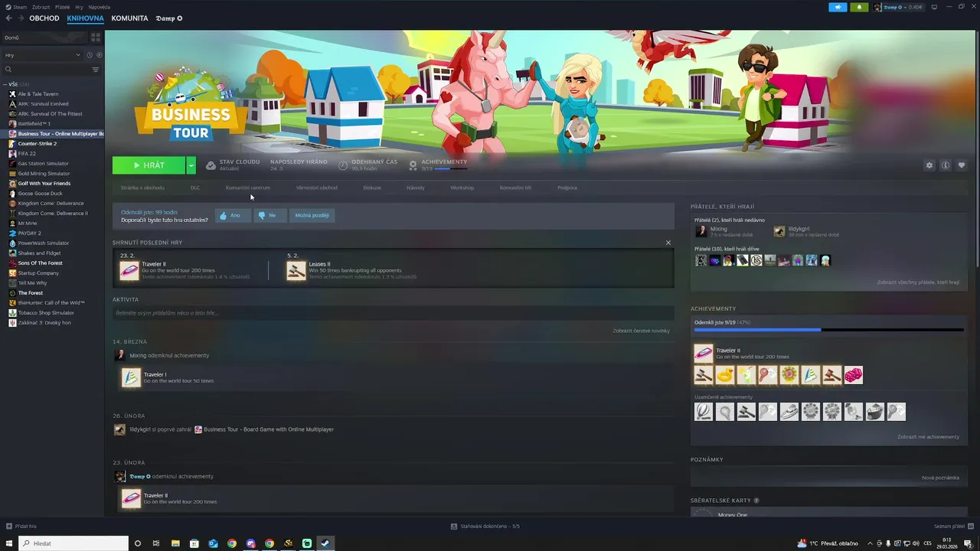Image resolution: width=980 pixels, height=551 pixels.
Task: Select PAYDAY 2 in library list
Action: (30, 233)
